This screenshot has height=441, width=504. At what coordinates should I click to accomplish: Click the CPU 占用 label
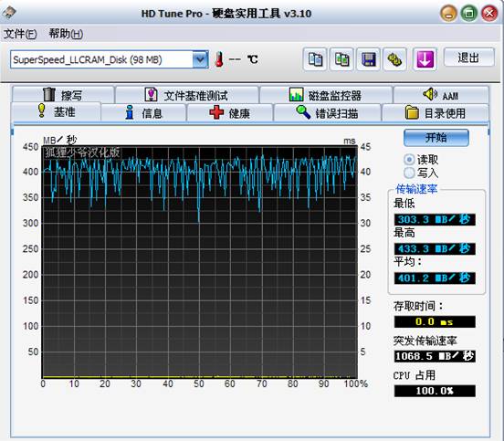[x=414, y=375]
